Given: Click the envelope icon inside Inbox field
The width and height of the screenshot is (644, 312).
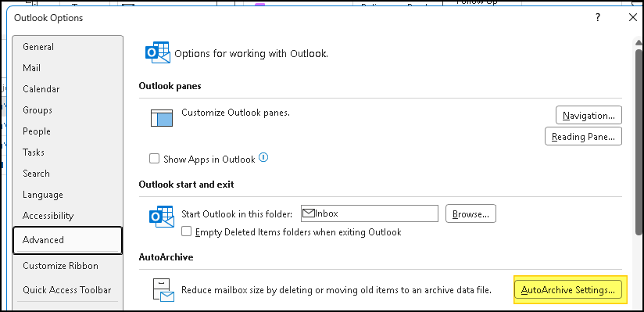Looking at the screenshot, I should (309, 213).
